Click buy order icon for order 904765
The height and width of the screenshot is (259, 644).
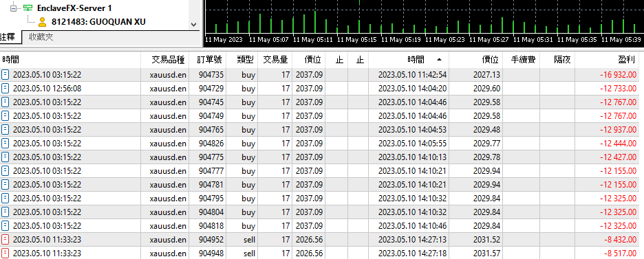[6, 129]
